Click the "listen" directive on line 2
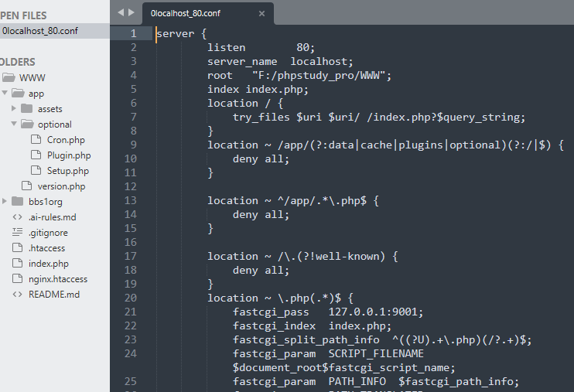This screenshot has width=574, height=392. click(226, 48)
